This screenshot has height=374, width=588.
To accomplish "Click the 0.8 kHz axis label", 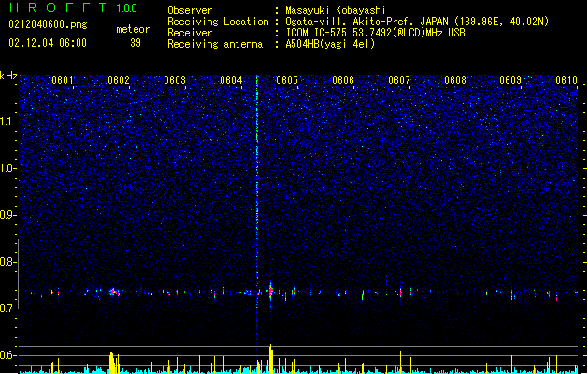I will click(7, 262).
